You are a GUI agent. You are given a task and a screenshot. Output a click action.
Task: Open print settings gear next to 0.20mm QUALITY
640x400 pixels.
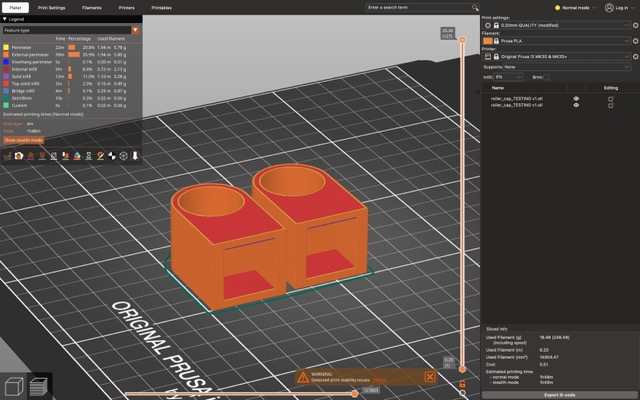point(636,25)
